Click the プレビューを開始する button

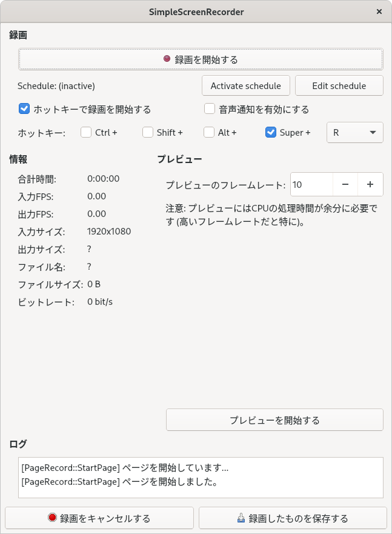pyautogui.click(x=274, y=420)
